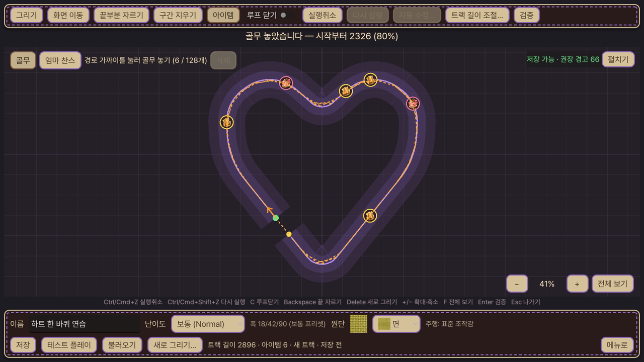Click the 테스트 플레이 button

[x=69, y=345]
